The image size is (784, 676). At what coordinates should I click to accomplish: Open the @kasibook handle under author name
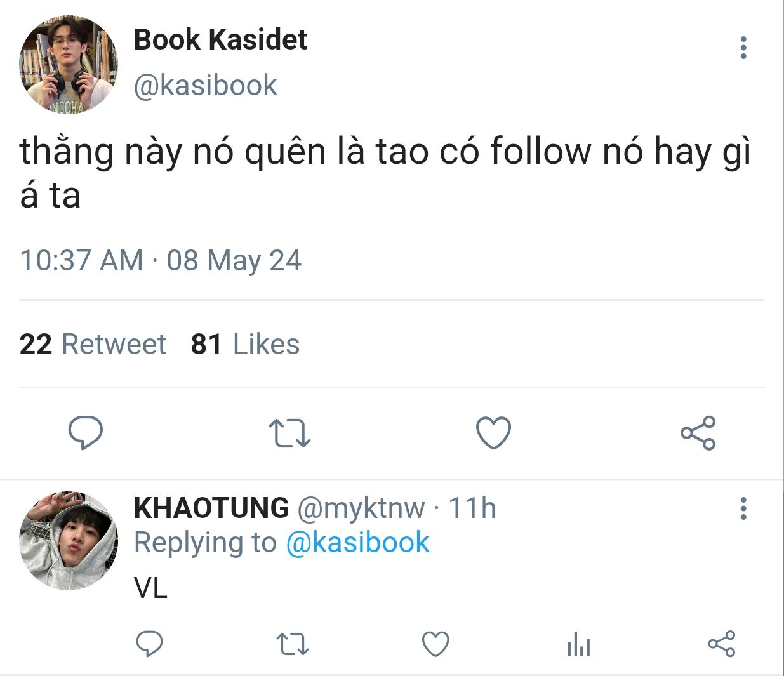pyautogui.click(x=205, y=85)
